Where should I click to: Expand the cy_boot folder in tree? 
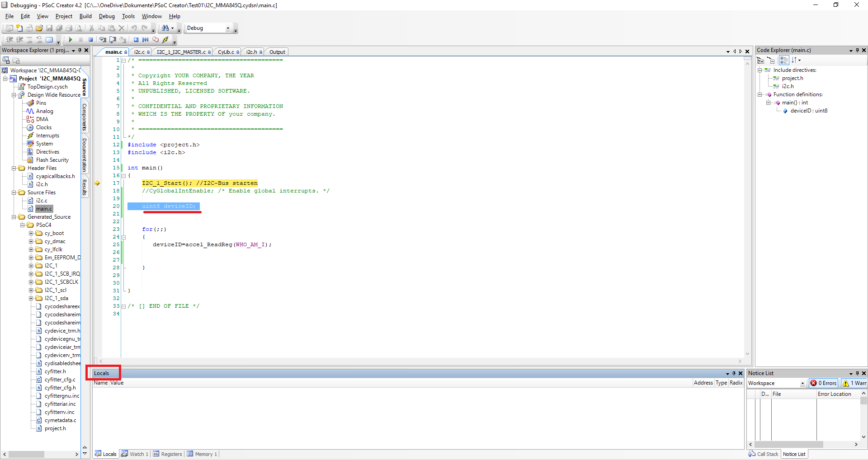pyautogui.click(x=31, y=233)
